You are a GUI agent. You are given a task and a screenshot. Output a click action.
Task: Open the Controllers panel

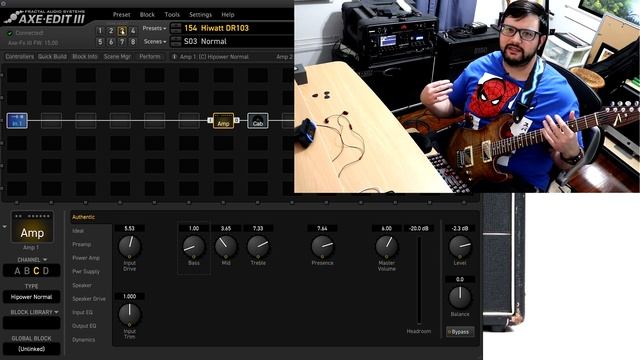(x=20, y=57)
